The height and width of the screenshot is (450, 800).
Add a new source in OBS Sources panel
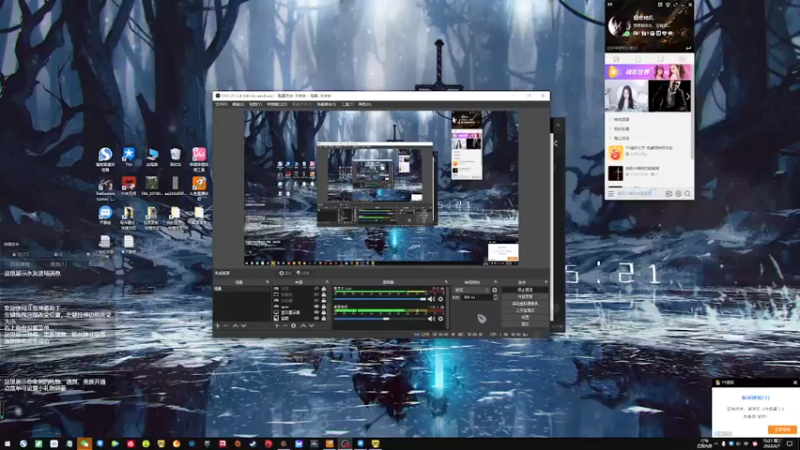tap(277, 326)
